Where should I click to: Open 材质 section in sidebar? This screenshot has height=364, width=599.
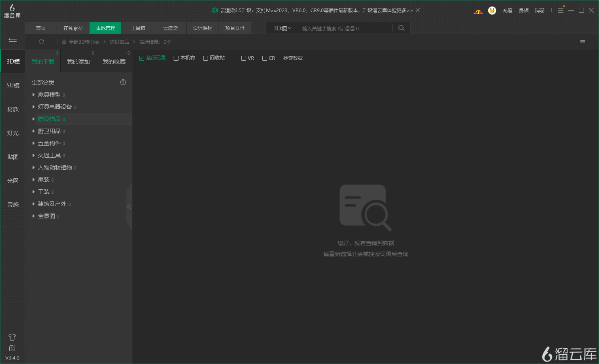pyautogui.click(x=13, y=109)
